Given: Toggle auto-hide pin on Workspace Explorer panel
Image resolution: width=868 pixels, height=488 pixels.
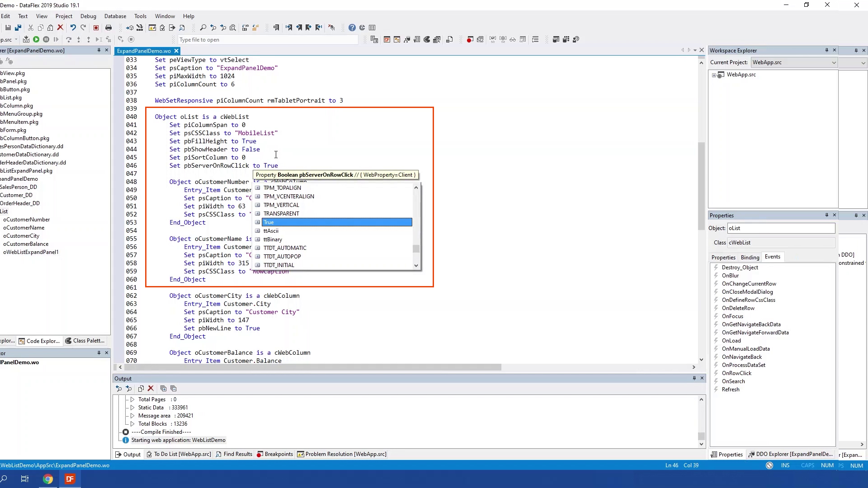Looking at the screenshot, I should (826, 50).
